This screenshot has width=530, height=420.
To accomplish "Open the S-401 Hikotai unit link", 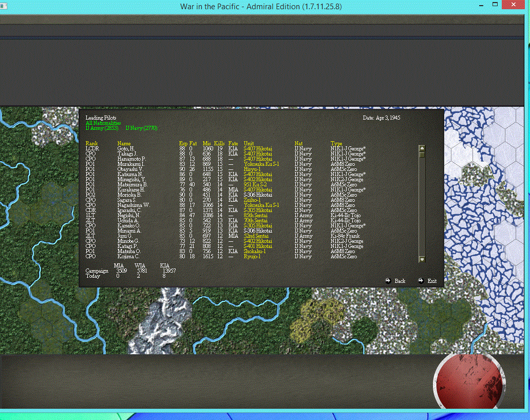I will pos(258,246).
